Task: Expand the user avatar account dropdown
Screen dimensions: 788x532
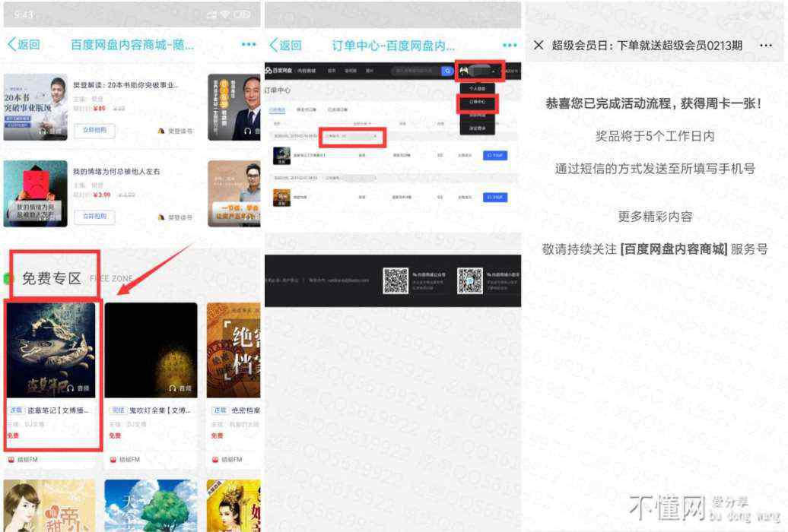Action: tap(479, 71)
